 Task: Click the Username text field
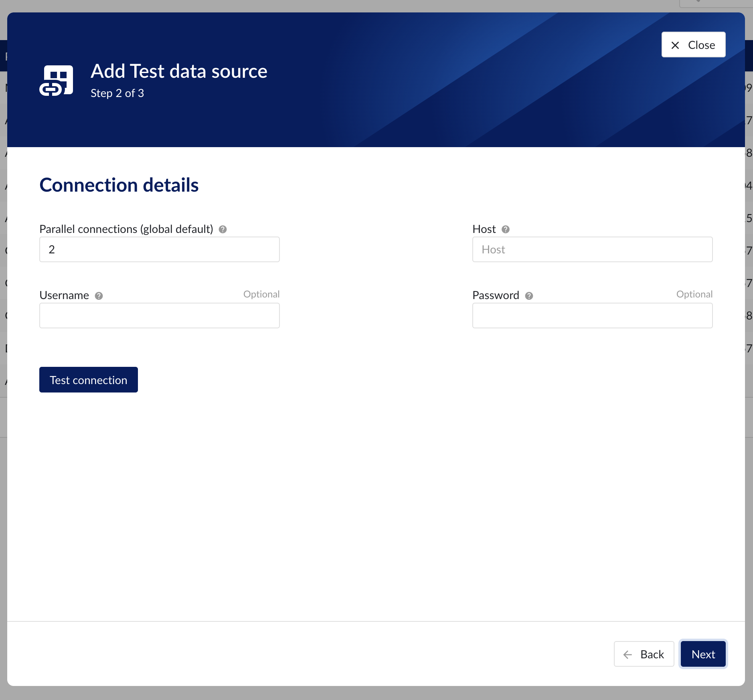pyautogui.click(x=159, y=316)
